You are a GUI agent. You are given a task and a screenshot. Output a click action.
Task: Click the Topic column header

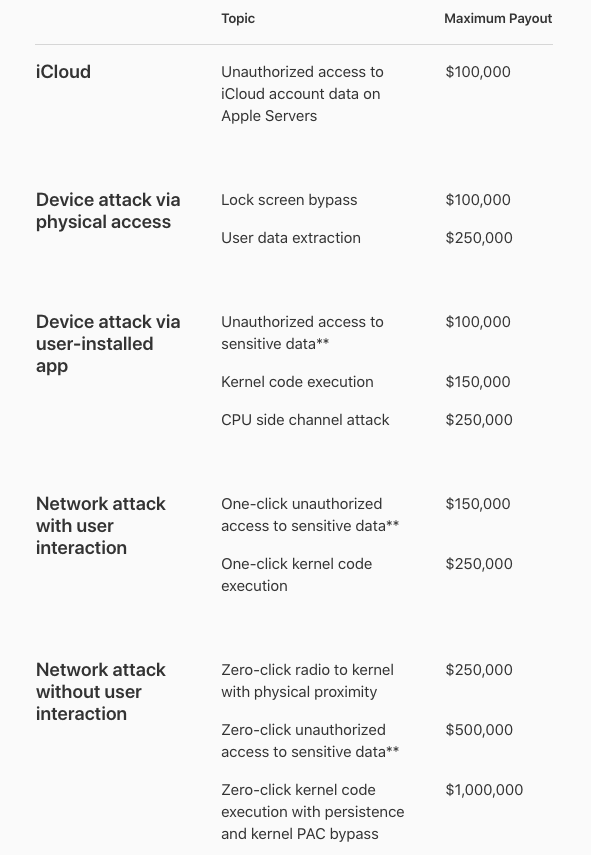(238, 19)
